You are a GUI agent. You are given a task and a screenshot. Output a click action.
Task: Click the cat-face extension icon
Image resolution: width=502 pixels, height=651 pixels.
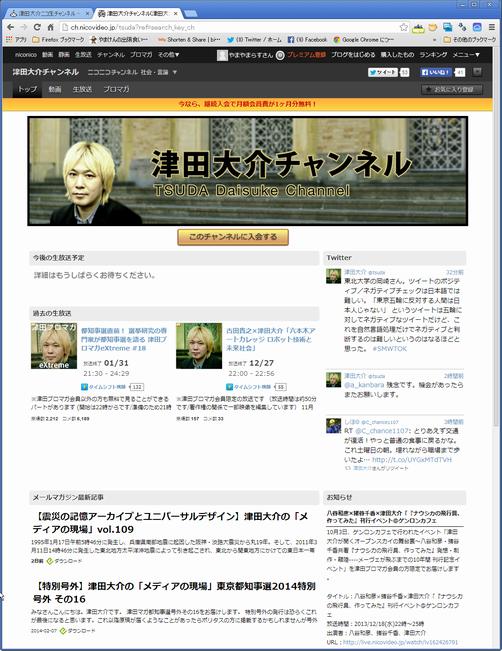(433, 27)
